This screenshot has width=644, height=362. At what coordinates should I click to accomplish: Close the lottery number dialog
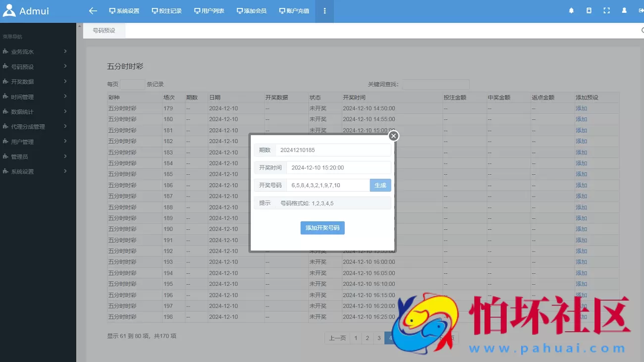[393, 136]
